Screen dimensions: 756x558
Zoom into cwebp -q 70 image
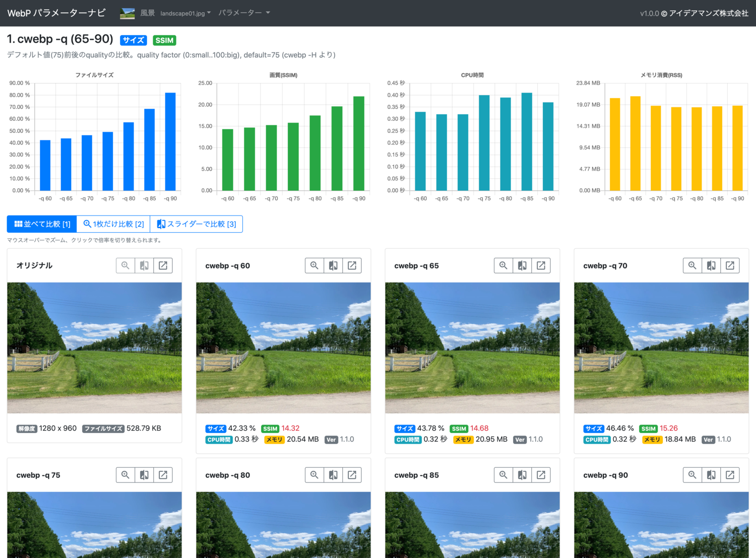click(692, 265)
